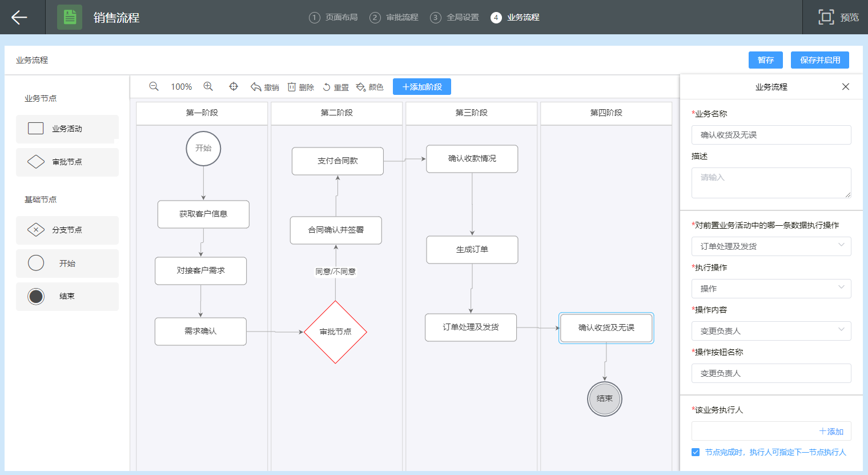Select the red 审批节点 diamond on canvas
The image size is (868, 475).
click(335, 332)
